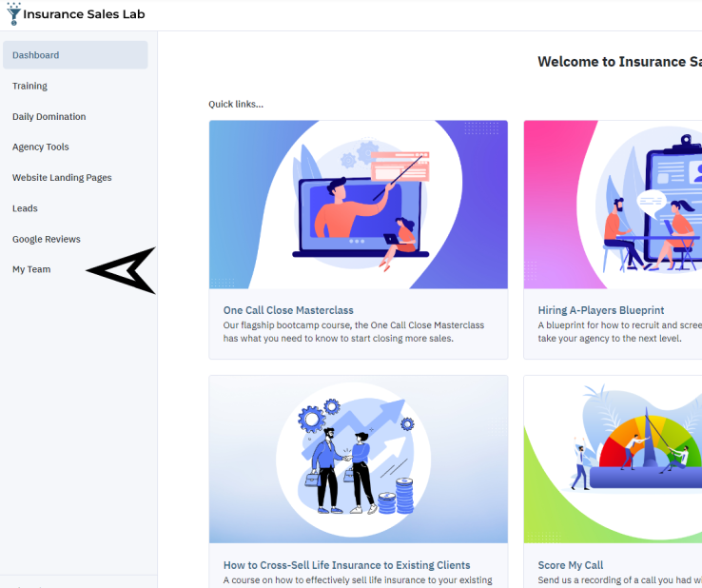Click the Cross-Sell handshake illustration
The height and width of the screenshot is (588, 702).
click(359, 460)
